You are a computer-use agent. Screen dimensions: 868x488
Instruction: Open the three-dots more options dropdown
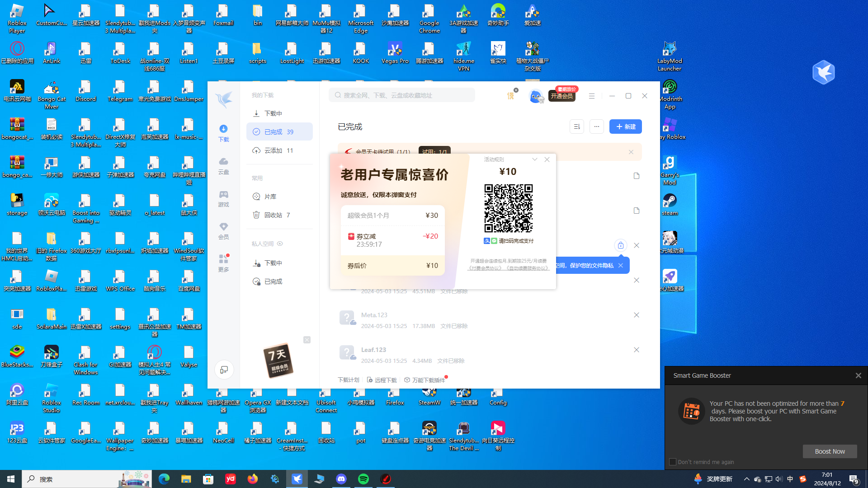point(596,127)
